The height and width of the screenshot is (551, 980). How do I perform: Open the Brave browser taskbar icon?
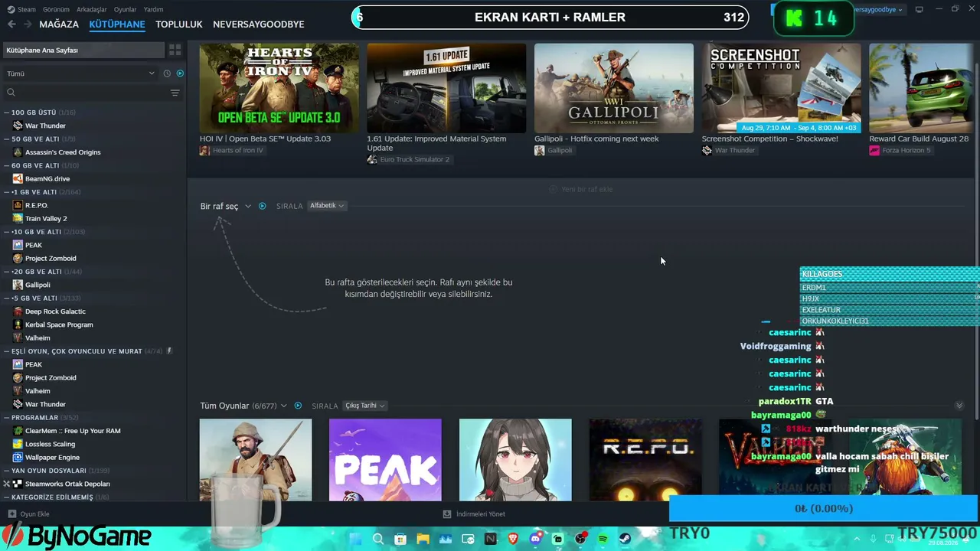coord(513,539)
